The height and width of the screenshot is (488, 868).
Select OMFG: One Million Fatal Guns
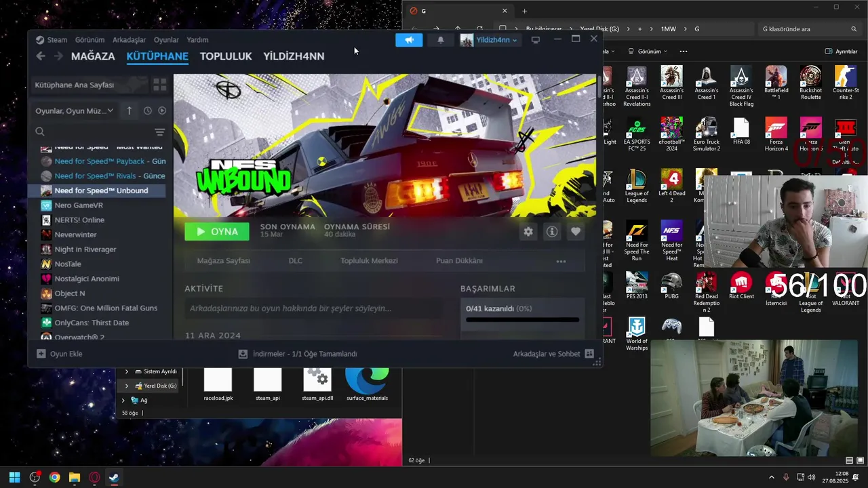[106, 308]
